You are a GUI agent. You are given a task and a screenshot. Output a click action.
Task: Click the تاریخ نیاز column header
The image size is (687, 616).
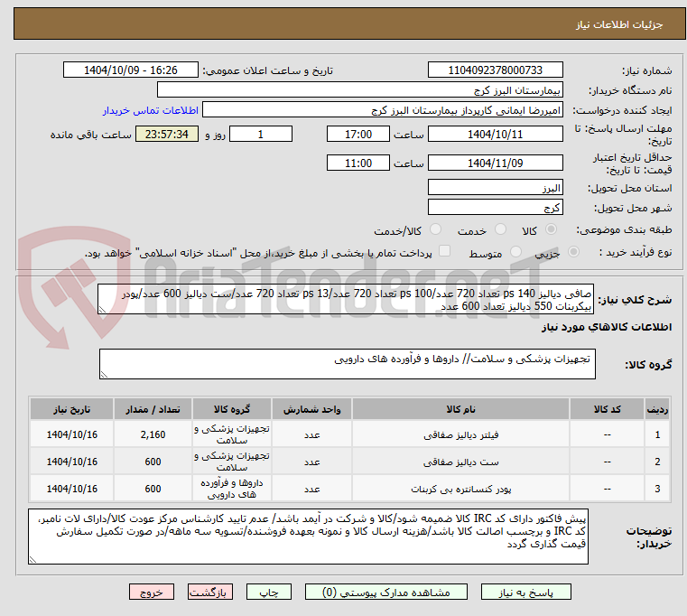tap(72, 409)
